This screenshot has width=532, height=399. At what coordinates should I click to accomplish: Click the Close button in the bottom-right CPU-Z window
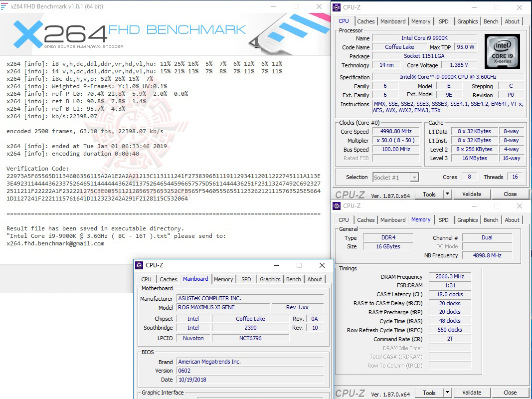510,393
